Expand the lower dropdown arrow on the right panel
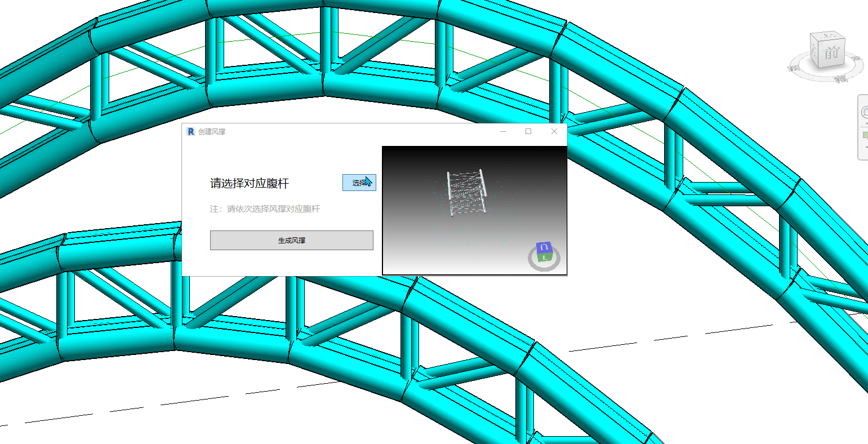 [866, 148]
